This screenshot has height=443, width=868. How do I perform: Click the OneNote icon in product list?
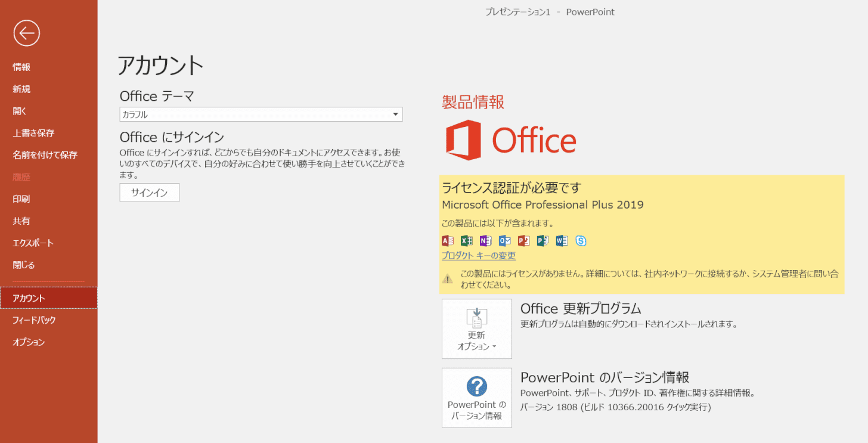pyautogui.click(x=486, y=241)
